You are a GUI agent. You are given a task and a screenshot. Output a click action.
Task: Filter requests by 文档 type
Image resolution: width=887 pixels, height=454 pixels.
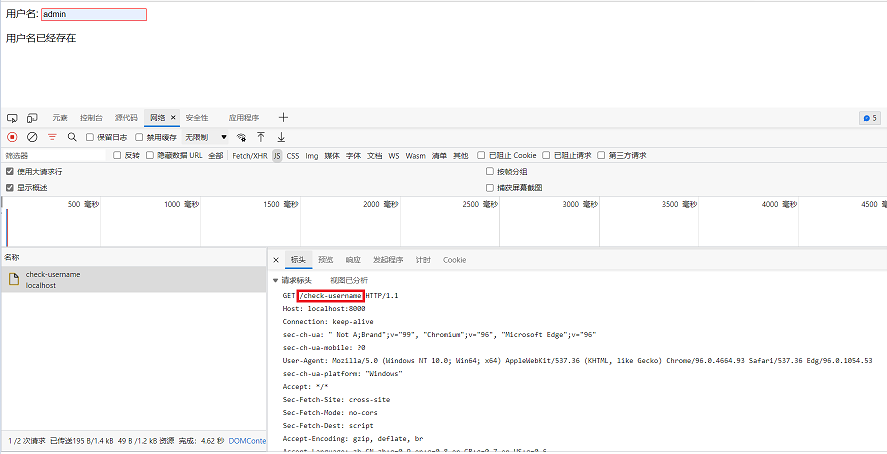pyautogui.click(x=374, y=155)
